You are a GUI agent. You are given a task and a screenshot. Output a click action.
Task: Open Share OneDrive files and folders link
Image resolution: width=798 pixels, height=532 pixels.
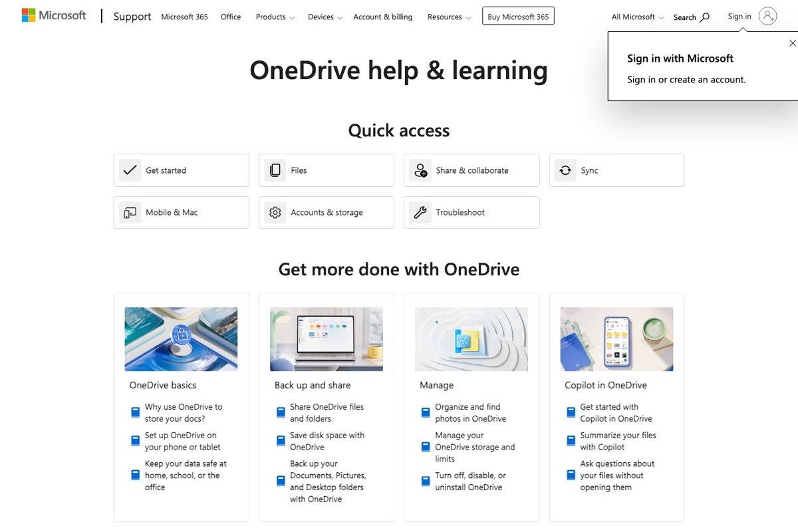[327, 413]
